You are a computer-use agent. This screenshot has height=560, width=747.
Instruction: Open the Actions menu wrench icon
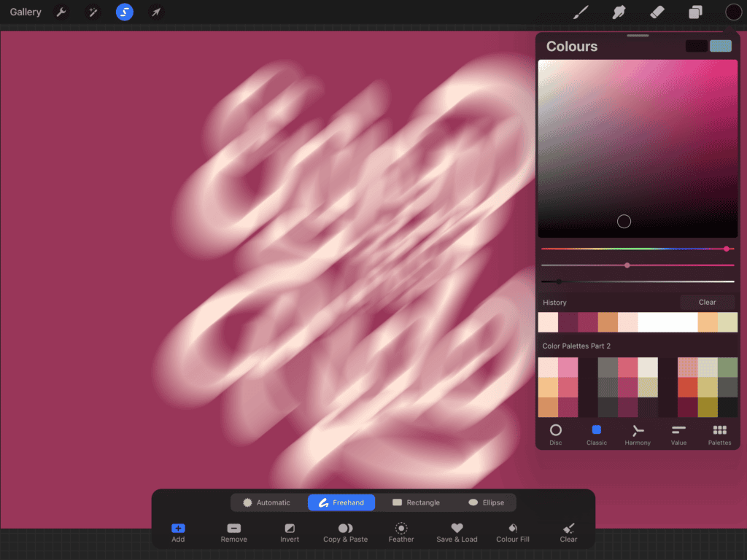(62, 12)
